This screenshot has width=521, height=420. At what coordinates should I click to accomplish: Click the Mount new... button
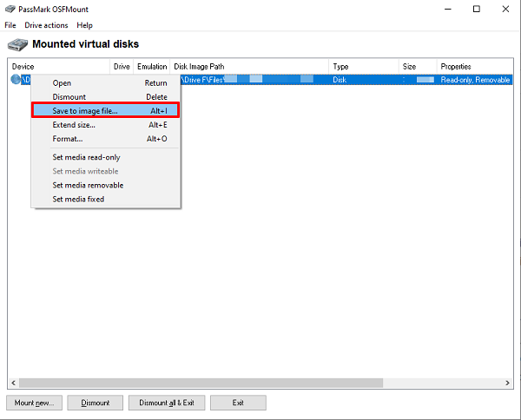point(34,403)
